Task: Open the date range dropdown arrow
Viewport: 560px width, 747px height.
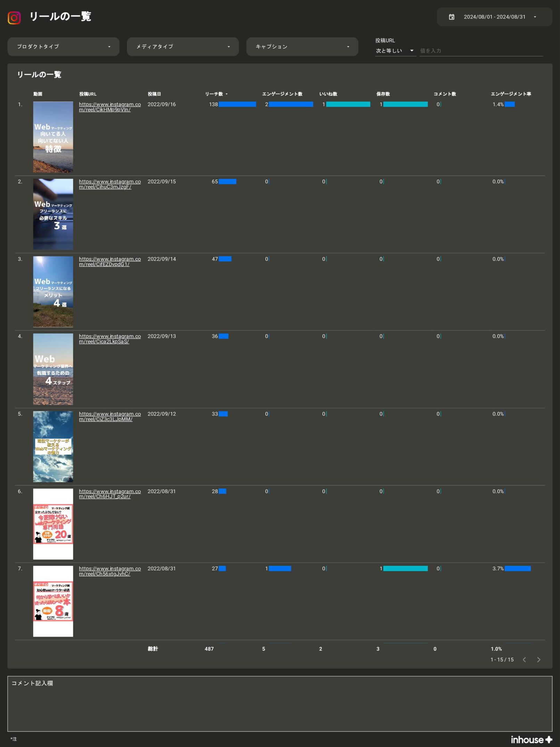Action: 535,17
